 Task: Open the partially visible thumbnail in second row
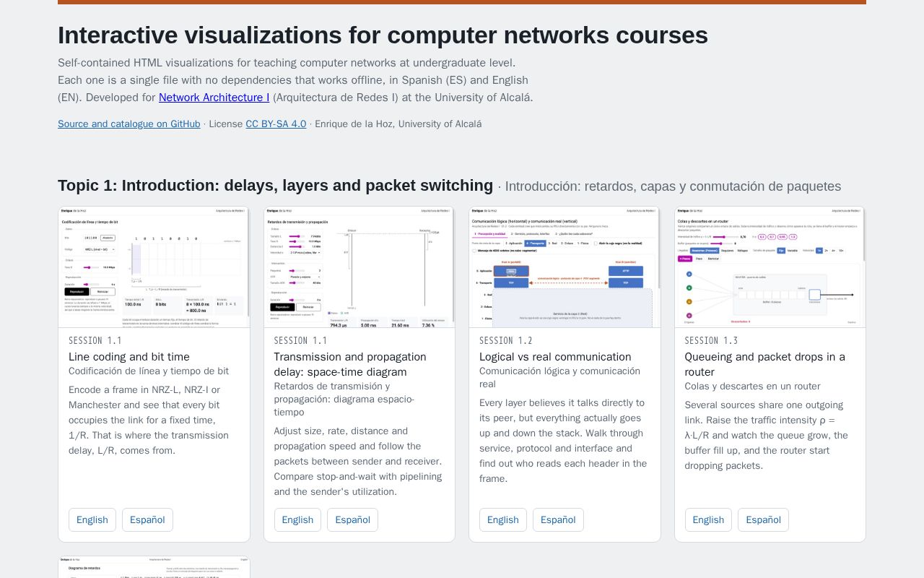pos(154,567)
